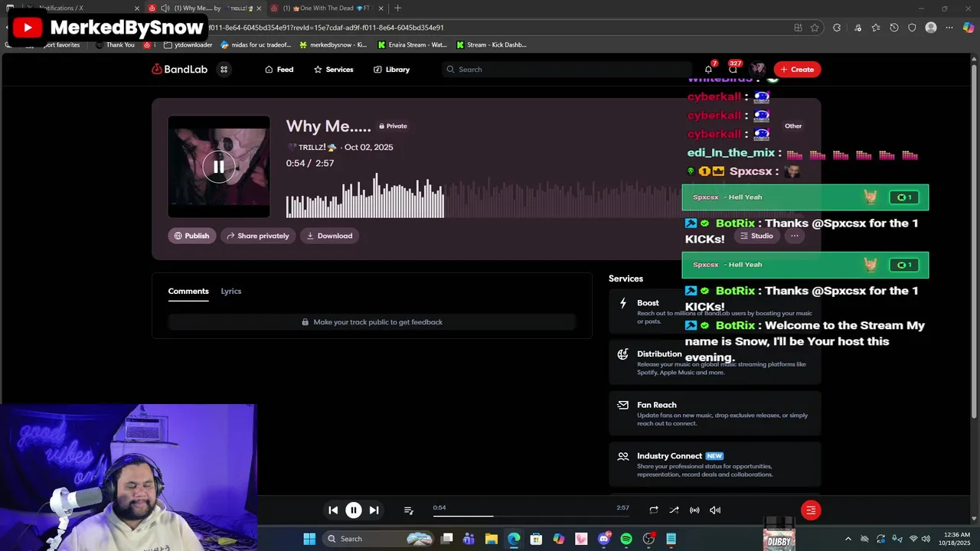Open the Windows Start menu
This screenshot has width=980, height=551.
coord(309,539)
